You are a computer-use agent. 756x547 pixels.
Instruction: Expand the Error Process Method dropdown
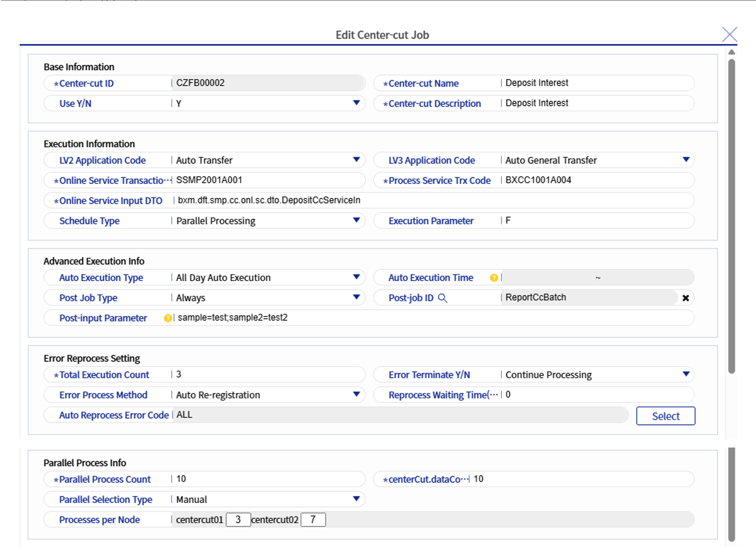point(356,394)
